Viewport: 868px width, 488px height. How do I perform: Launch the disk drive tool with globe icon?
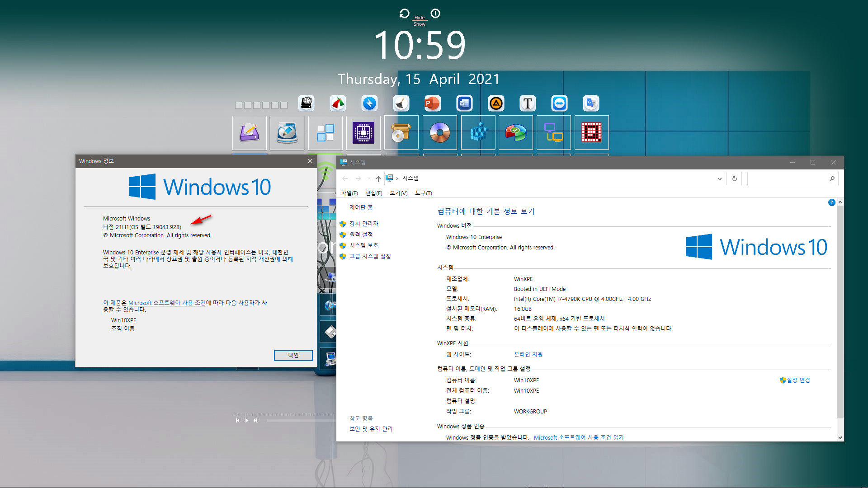pyautogui.click(x=307, y=103)
